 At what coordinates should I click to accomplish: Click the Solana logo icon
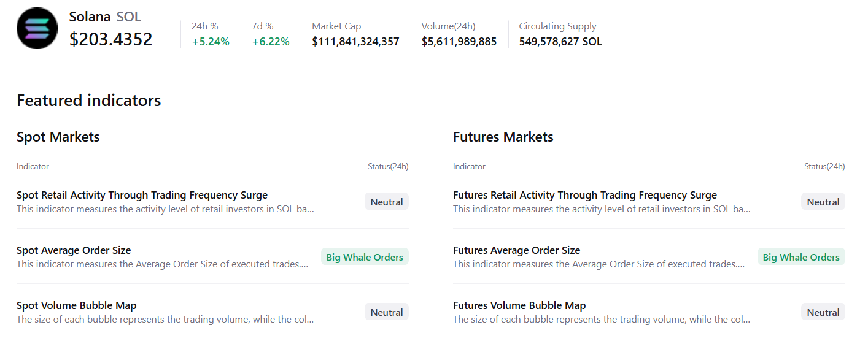(x=37, y=28)
